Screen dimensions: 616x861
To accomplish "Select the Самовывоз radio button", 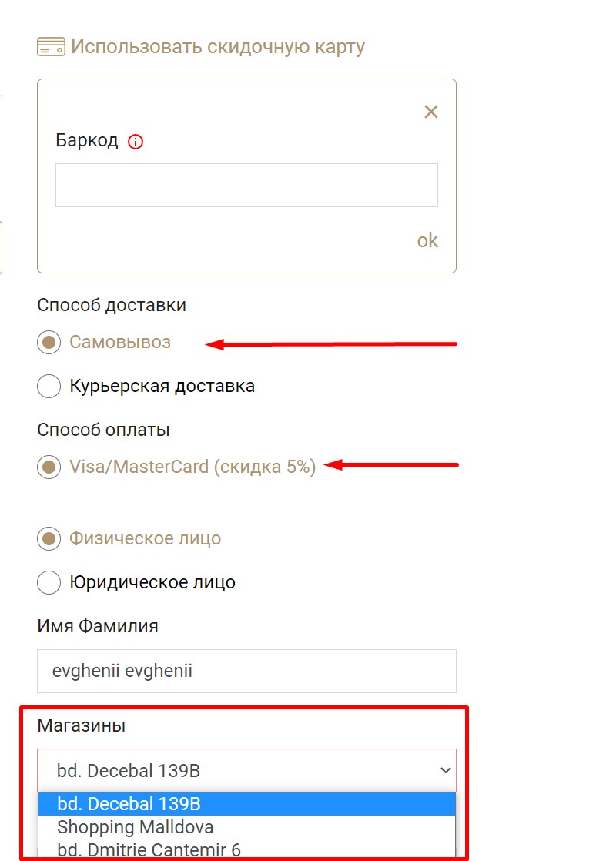I will 49,343.
